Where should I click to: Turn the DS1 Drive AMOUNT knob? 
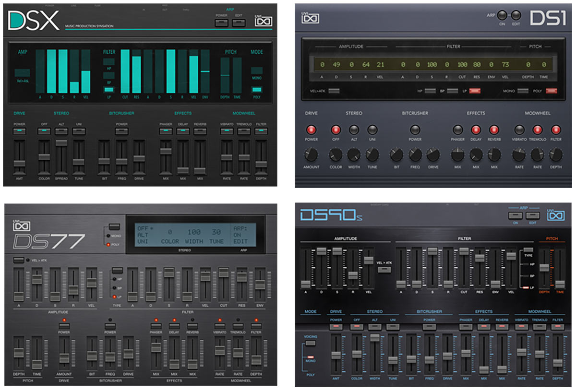(x=311, y=154)
